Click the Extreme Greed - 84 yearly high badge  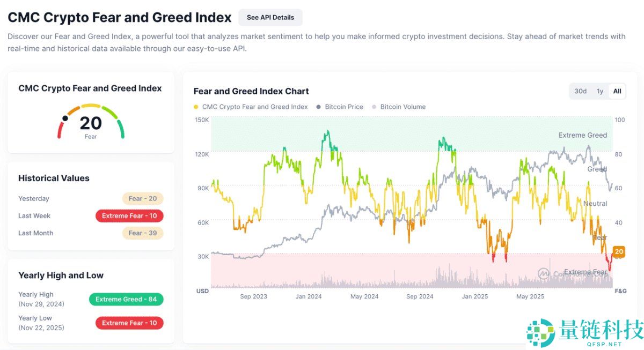(x=126, y=299)
